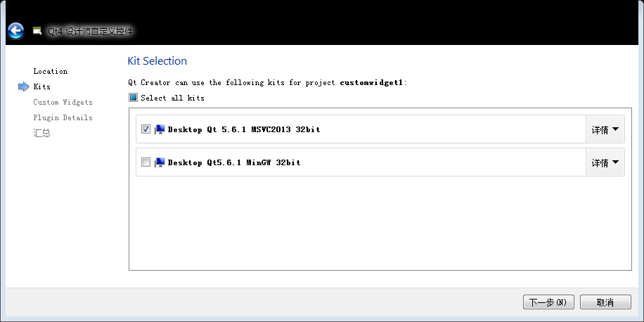Uncheck Desktop Qt 5.6.1 MSVC2013 32bit kit
The width and height of the screenshot is (644, 322).
[x=146, y=129]
